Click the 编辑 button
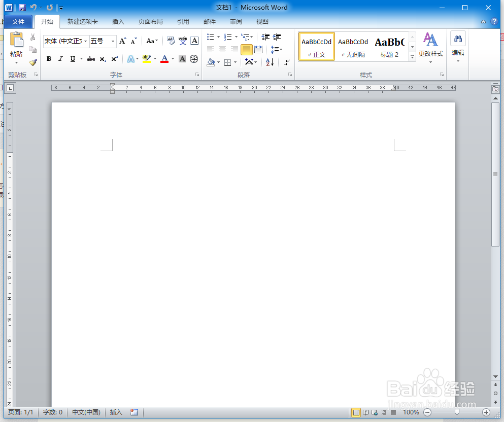The width and height of the screenshot is (504, 422). pyautogui.click(x=458, y=48)
